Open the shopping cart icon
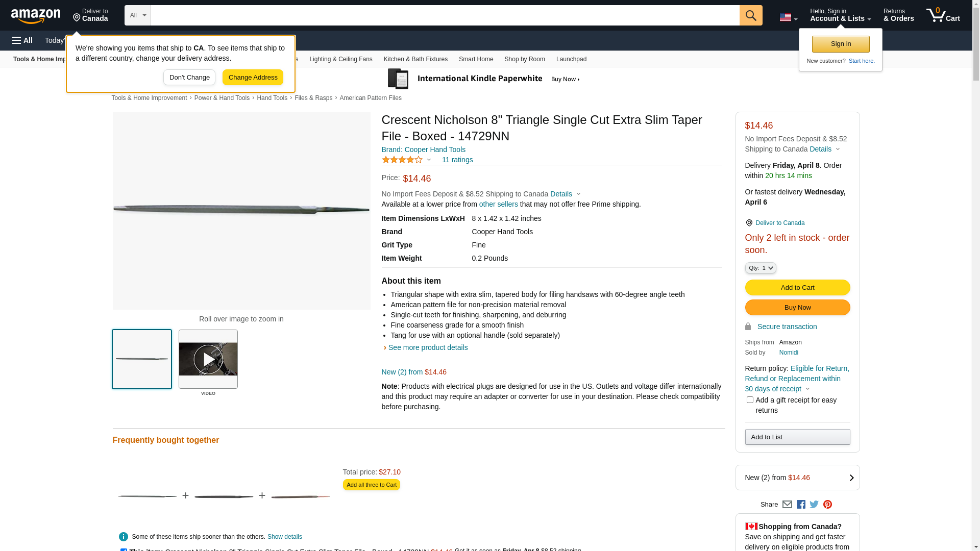 tap(942, 15)
